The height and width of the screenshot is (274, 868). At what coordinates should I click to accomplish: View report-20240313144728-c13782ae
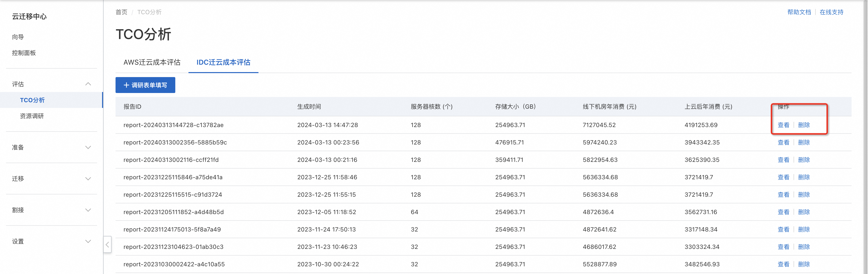pos(783,125)
